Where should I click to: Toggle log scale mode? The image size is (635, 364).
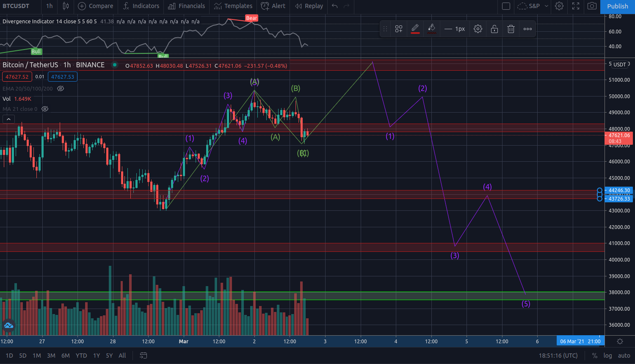tap(607, 356)
